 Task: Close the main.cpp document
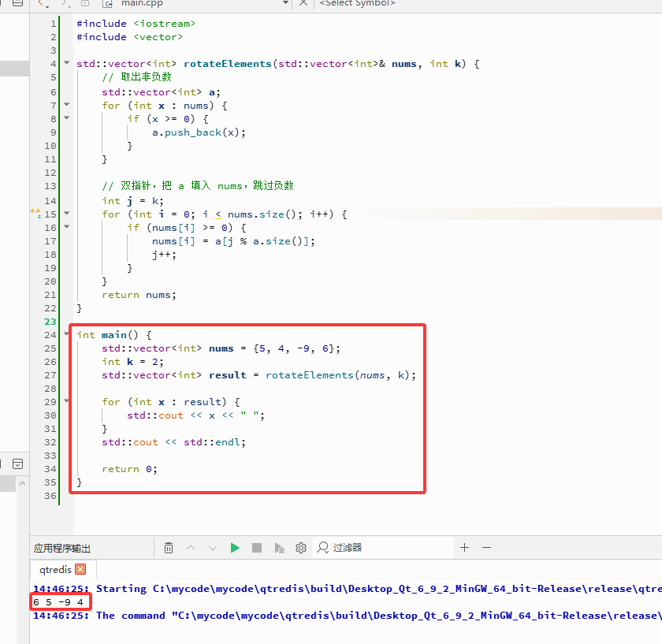[303, 3]
